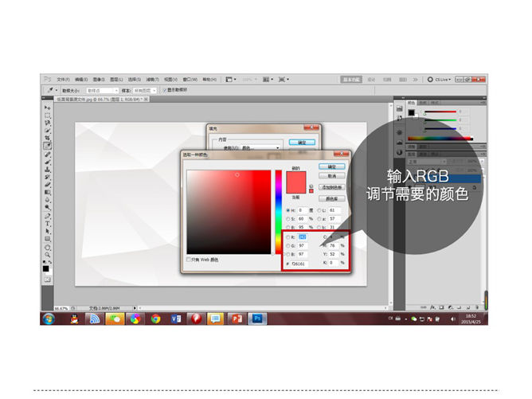Open Google Chrome from the taskbar
The height and width of the screenshot is (399, 532).
155,319
